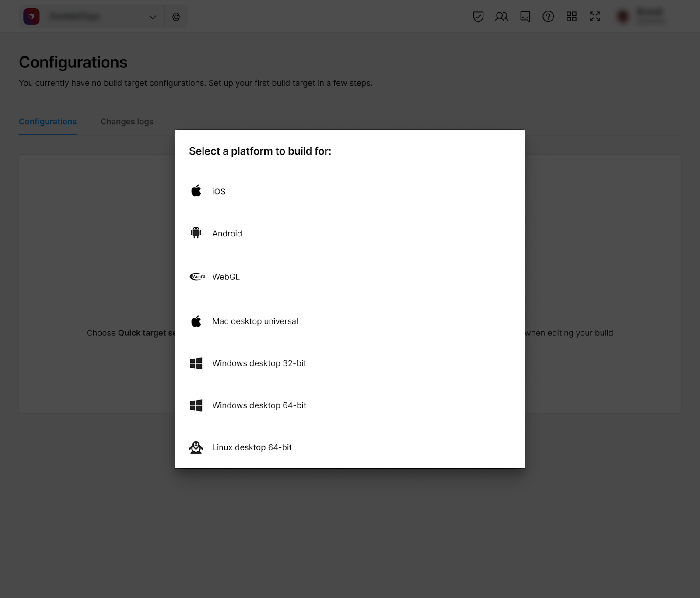Open the help question mark icon

click(548, 17)
